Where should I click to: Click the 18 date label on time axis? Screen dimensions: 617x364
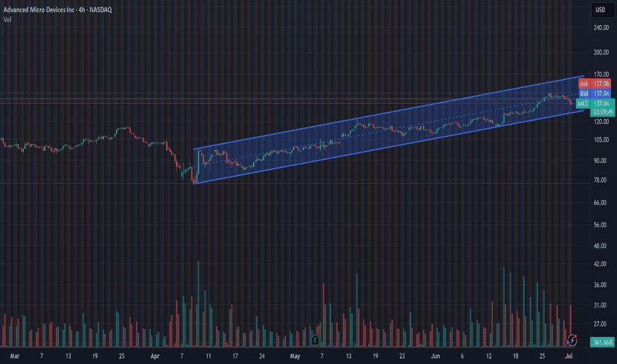[516, 356]
